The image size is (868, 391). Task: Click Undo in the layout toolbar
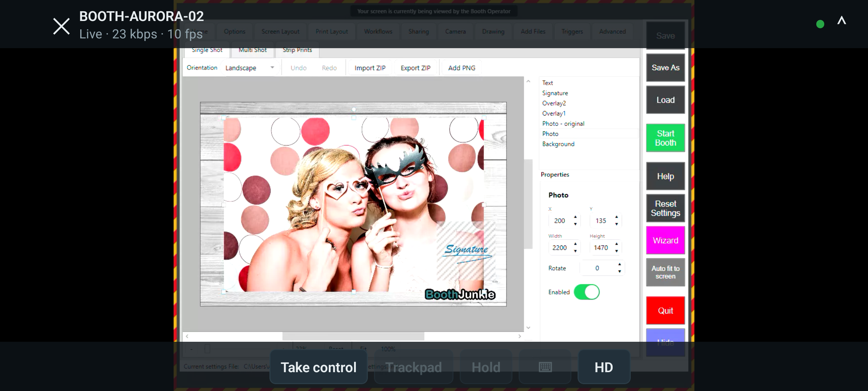click(x=298, y=68)
